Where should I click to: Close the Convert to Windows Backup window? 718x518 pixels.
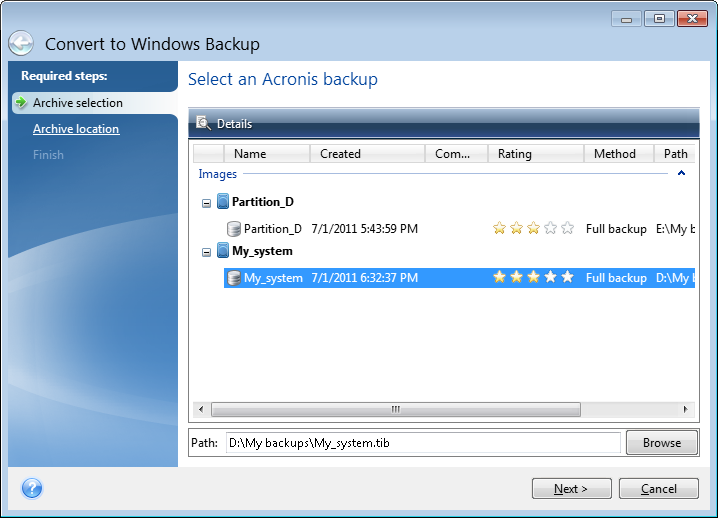(x=692, y=19)
